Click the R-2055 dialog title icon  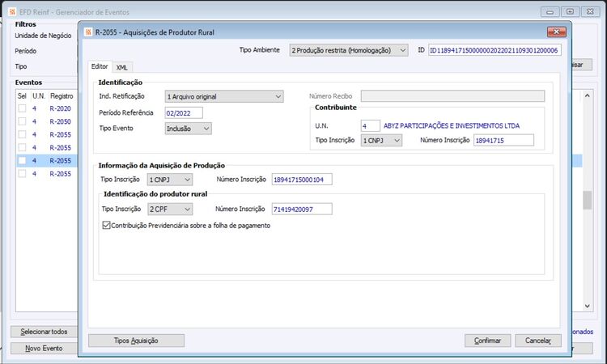(88, 32)
